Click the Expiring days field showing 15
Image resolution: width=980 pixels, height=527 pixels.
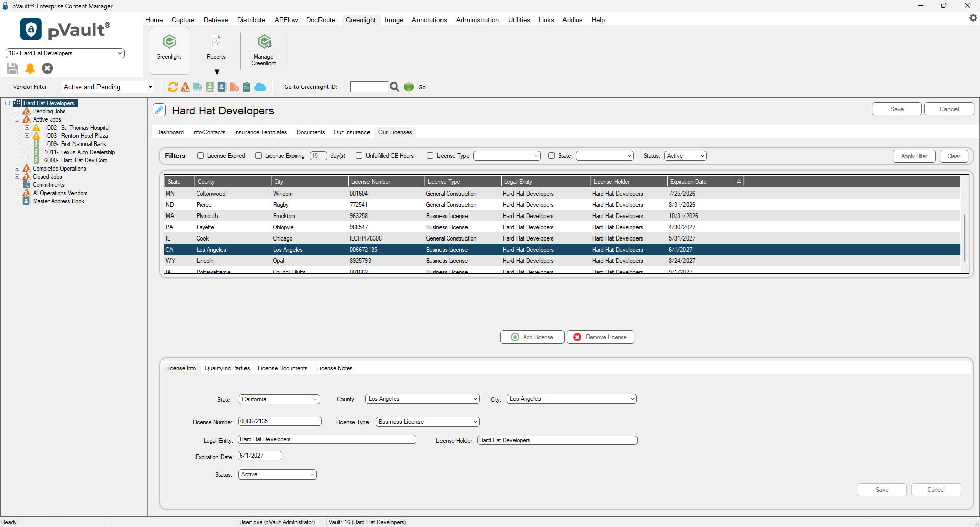click(x=318, y=156)
